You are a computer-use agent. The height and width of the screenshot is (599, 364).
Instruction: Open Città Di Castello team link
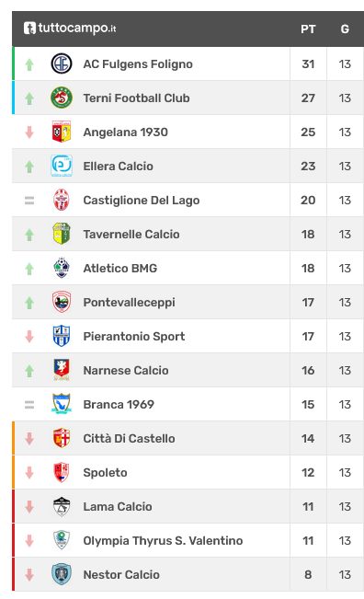tap(129, 438)
